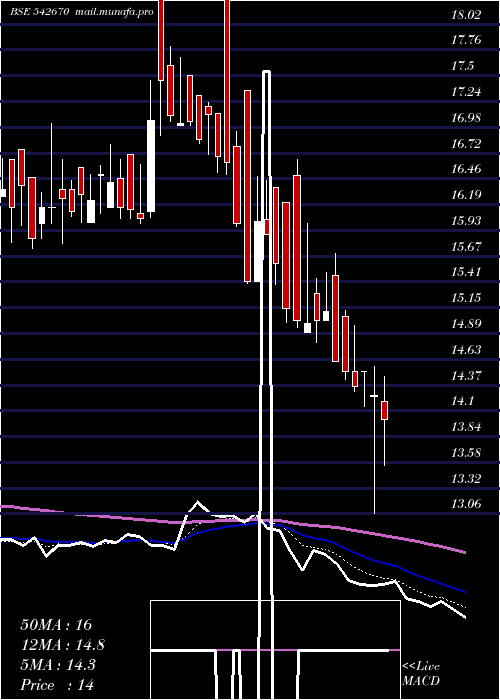The width and height of the screenshot is (500, 700).
Task: Select the 14.89 price axis label
Action: 466,324
